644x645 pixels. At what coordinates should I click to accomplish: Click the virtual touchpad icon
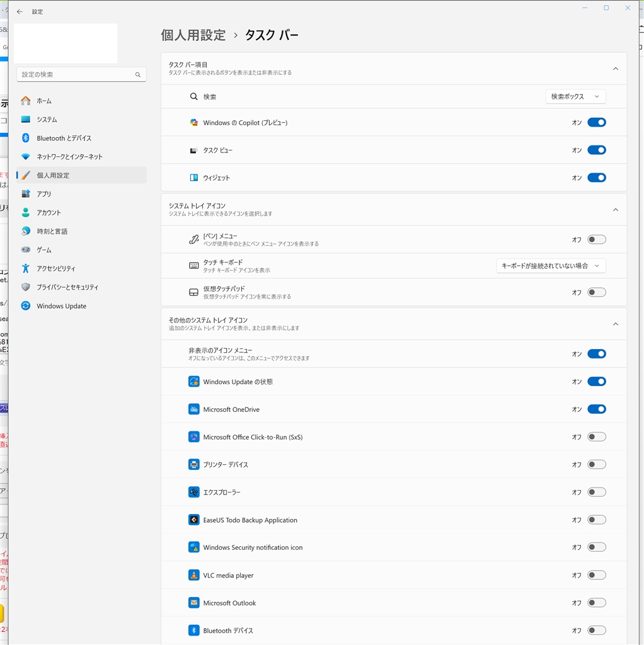(194, 292)
